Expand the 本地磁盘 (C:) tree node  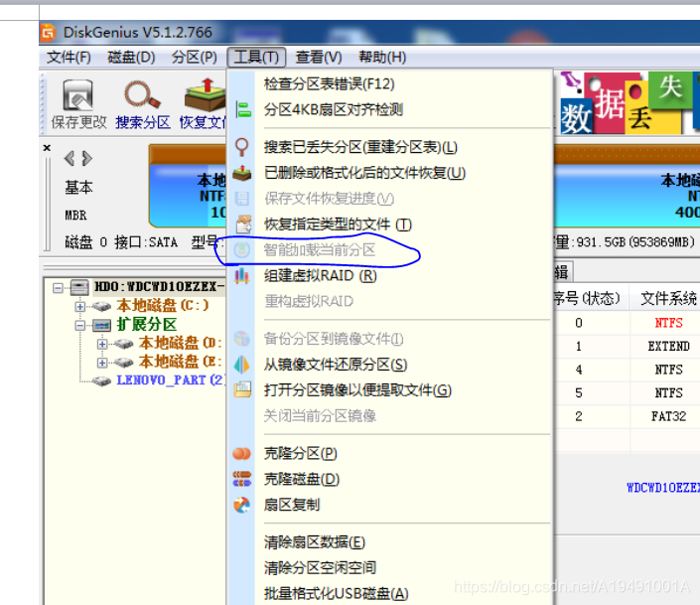[x=79, y=307]
